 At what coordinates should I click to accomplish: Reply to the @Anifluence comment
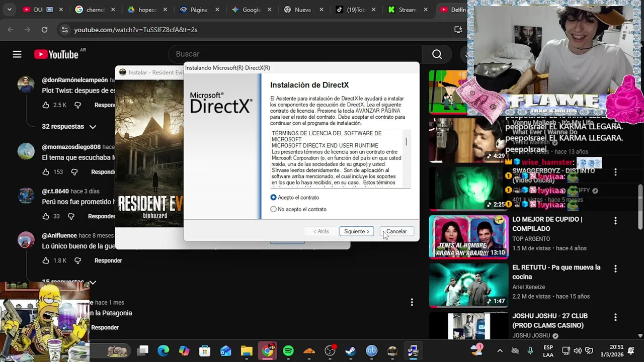[108, 260]
